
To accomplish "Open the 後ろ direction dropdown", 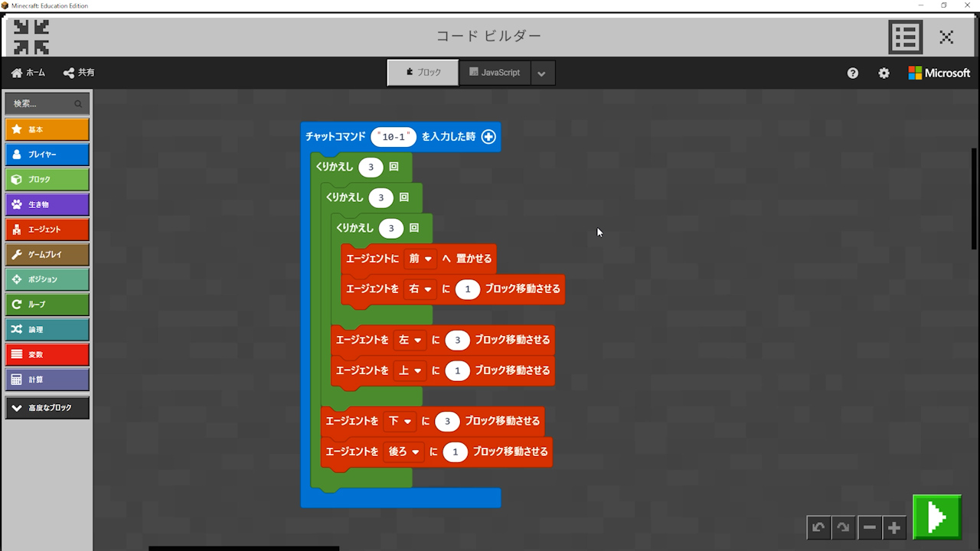I will coord(404,452).
